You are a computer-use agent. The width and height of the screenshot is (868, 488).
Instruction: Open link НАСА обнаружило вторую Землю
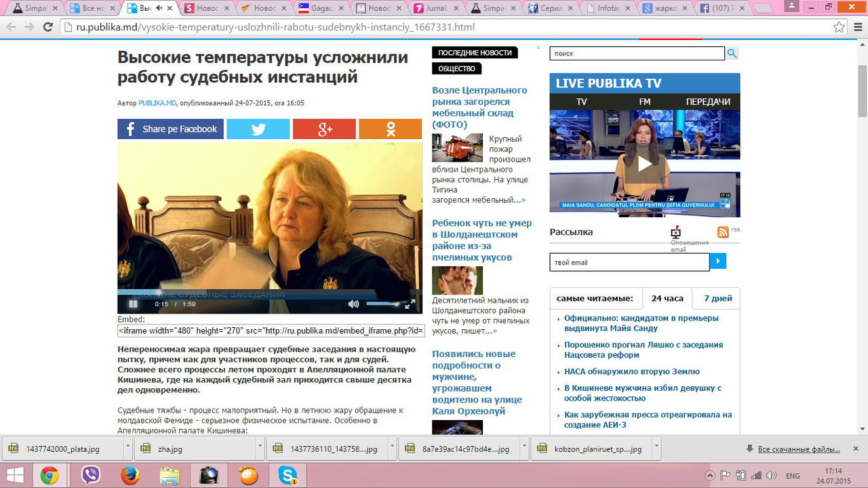(x=631, y=372)
